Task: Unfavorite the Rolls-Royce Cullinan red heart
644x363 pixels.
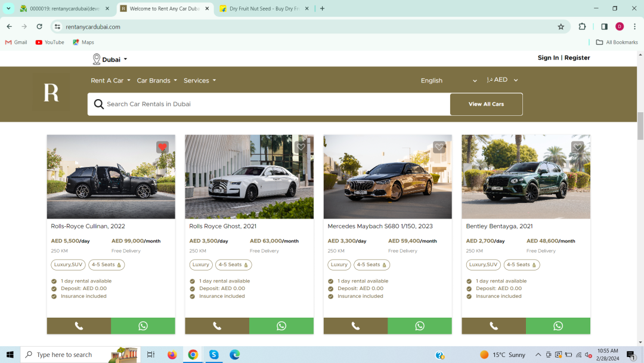Action: tap(162, 147)
